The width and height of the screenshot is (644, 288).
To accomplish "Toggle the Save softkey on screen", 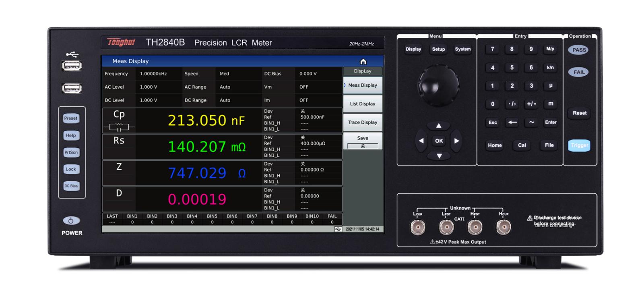I will point(363,141).
